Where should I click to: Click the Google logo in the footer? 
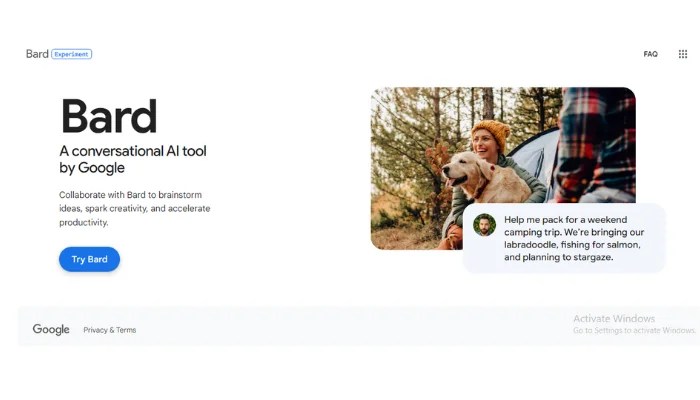(51, 329)
